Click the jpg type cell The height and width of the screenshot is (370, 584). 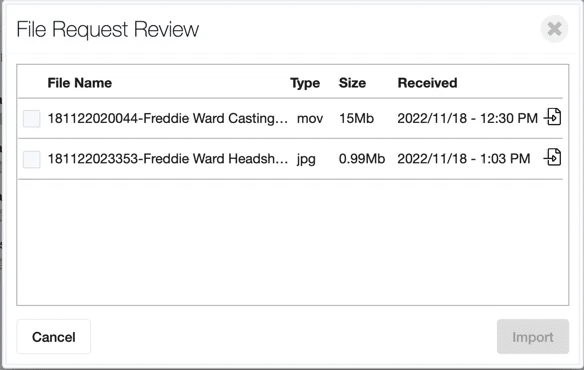coord(306,159)
